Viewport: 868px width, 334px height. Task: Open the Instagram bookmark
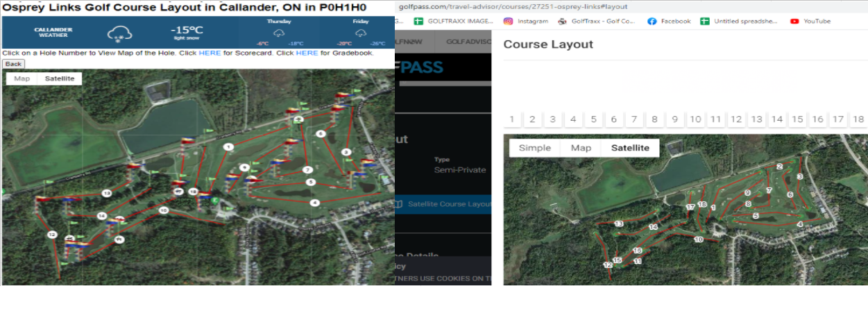tap(525, 21)
